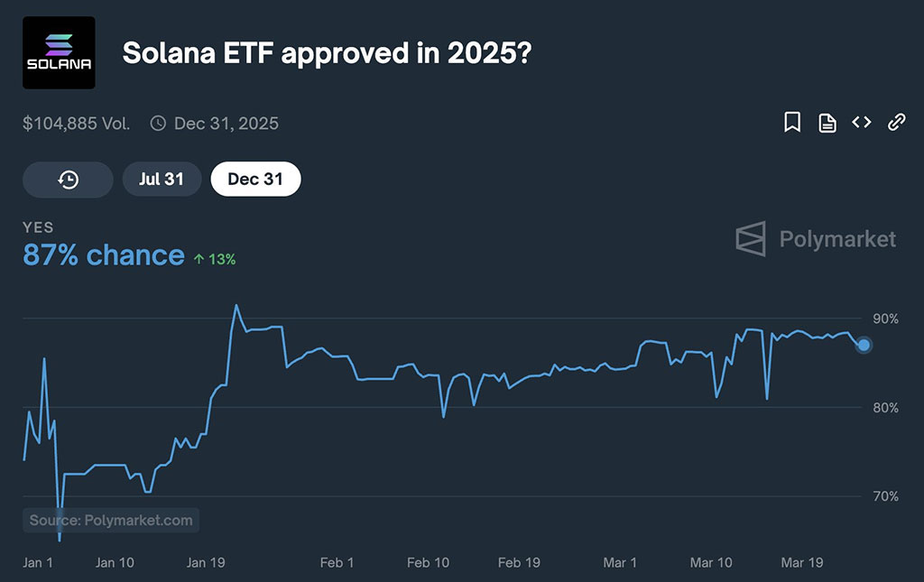Switch to the Jul 31 tab
Screen dimensions: 924x582
pos(162,180)
